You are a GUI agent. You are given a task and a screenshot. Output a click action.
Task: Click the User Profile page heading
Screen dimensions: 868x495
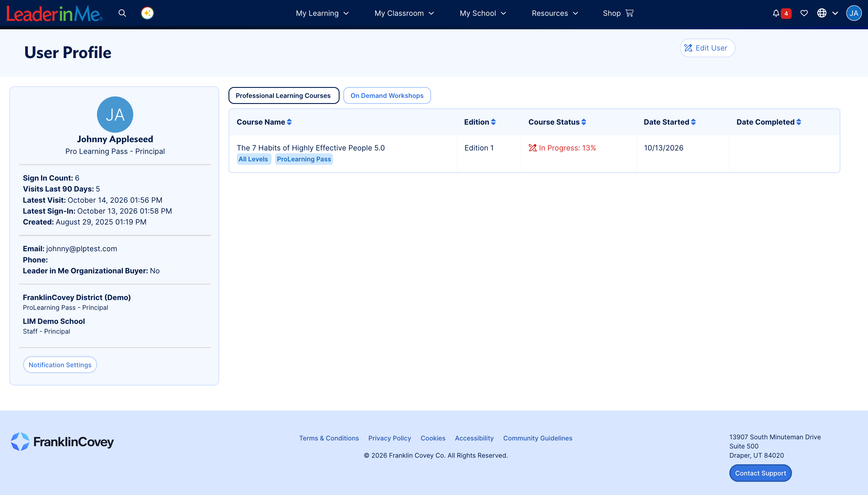(68, 53)
